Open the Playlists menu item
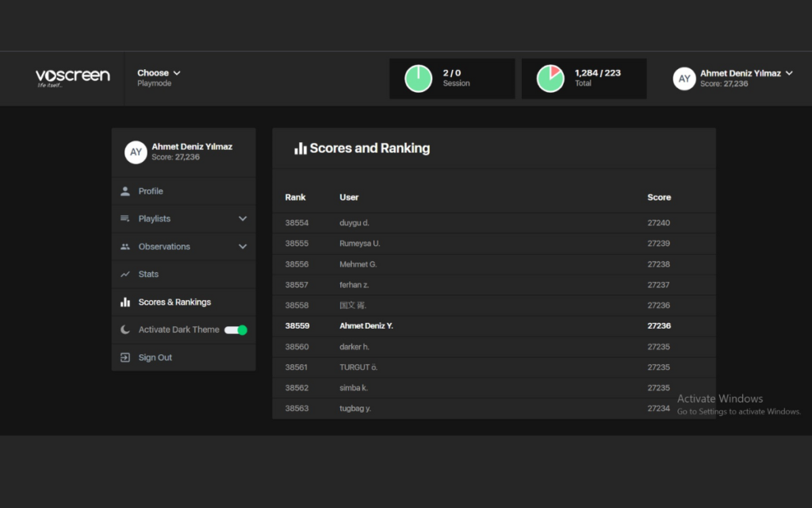The width and height of the screenshot is (812, 508). click(184, 219)
